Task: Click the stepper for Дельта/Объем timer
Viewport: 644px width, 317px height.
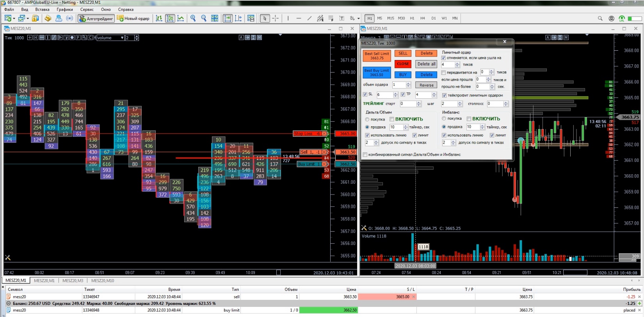Action: [406, 127]
